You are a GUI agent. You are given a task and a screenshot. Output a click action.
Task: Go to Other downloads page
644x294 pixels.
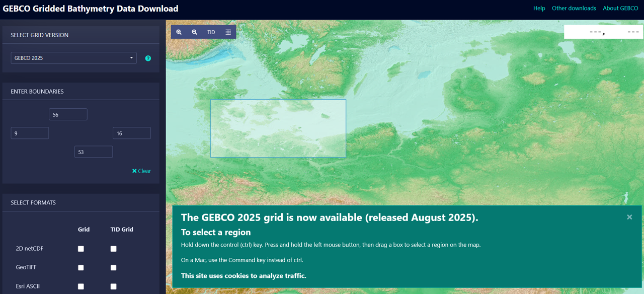(574, 8)
